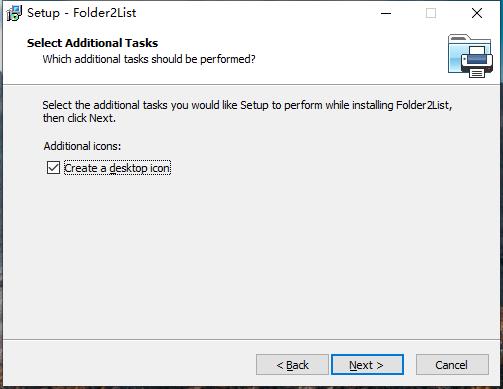The image size is (503, 389).
Task: Click the "Select Additional Tasks" heading
Action: point(92,43)
